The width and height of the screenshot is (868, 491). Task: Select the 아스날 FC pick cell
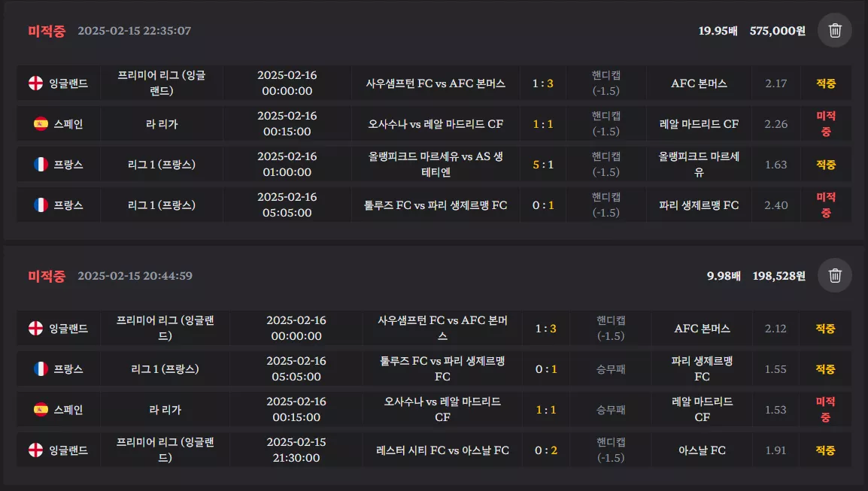(x=702, y=450)
